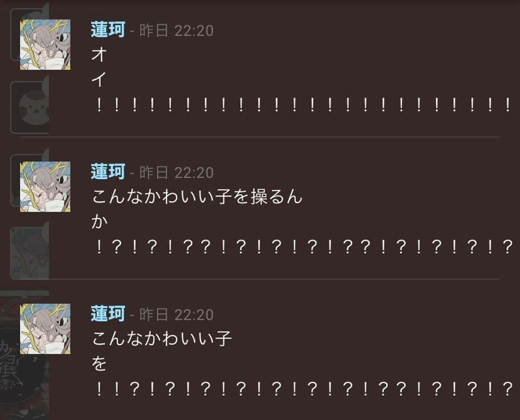Click the 昨日 22:20 timestamp of first message
Screen dimensions: 520x420
click(x=176, y=31)
